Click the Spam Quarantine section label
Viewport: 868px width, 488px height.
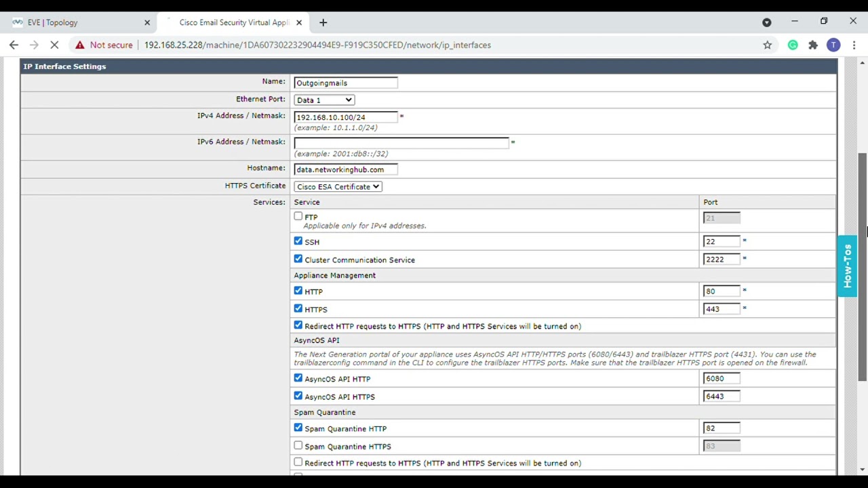pyautogui.click(x=325, y=412)
